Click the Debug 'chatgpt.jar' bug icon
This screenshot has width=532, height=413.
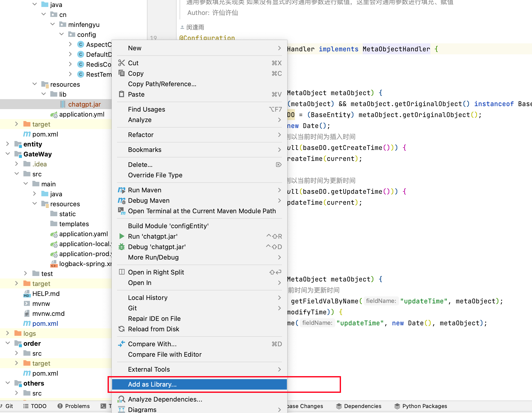121,247
